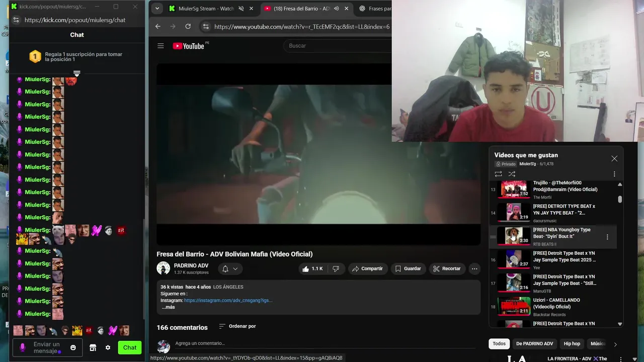Close the MiulerSg Stream tab
The height and width of the screenshot is (362, 644).
251,9
